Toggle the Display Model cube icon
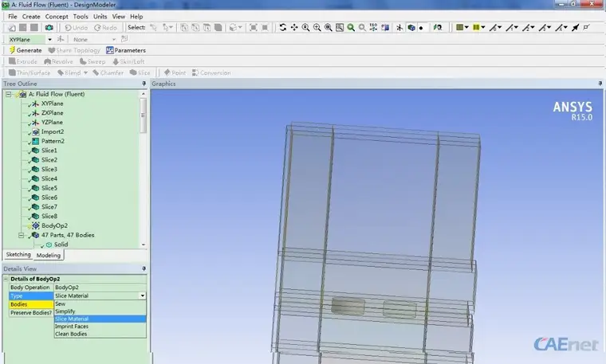The image size is (606, 364). (411, 27)
